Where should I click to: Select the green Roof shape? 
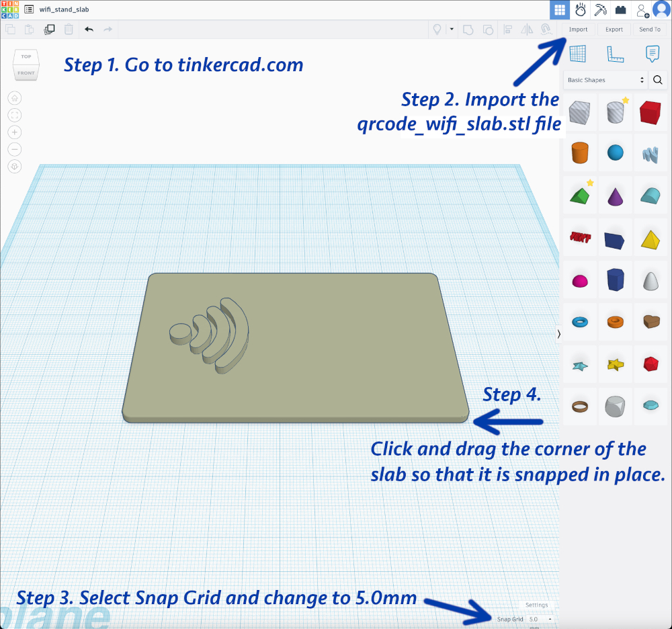(580, 196)
